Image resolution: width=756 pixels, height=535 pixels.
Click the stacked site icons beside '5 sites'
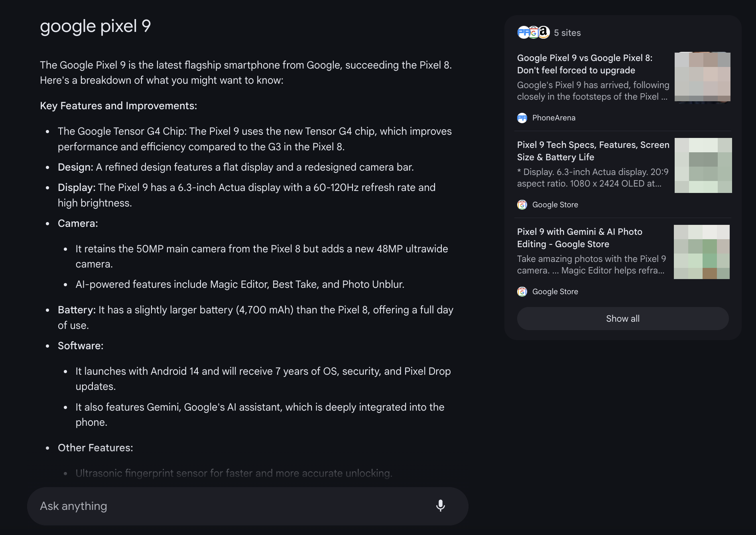pyautogui.click(x=533, y=33)
